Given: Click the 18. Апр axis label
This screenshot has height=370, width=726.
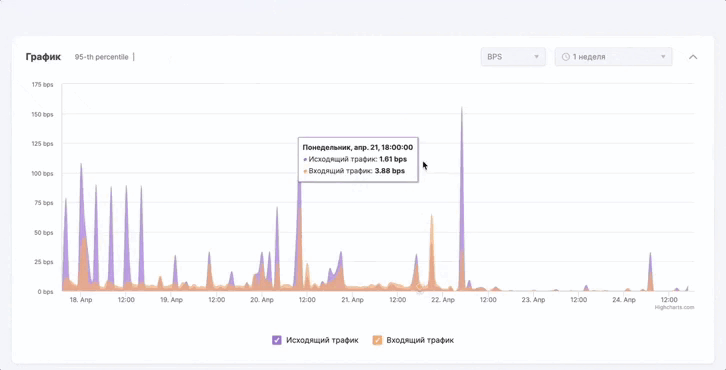Looking at the screenshot, I should [x=81, y=300].
